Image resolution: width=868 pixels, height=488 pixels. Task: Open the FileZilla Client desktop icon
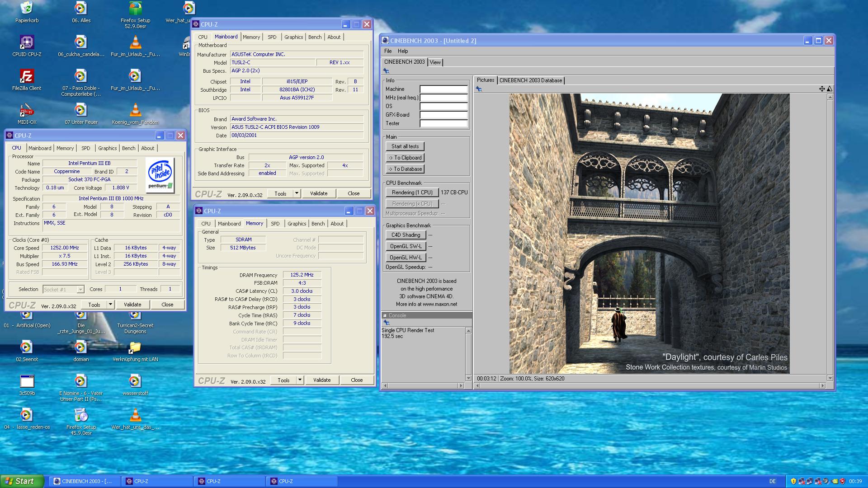27,76
